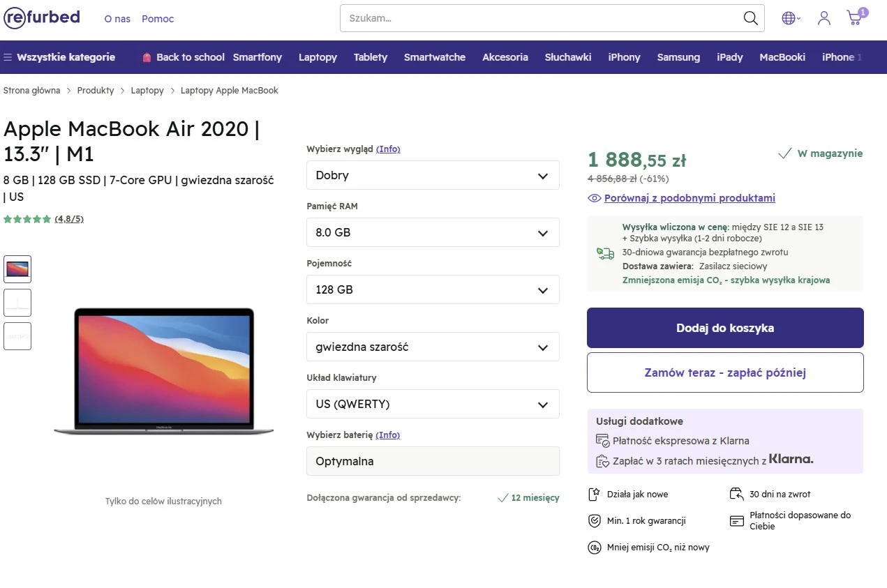Open the Pamięć RAM dropdown 8.0 GB

pos(433,232)
